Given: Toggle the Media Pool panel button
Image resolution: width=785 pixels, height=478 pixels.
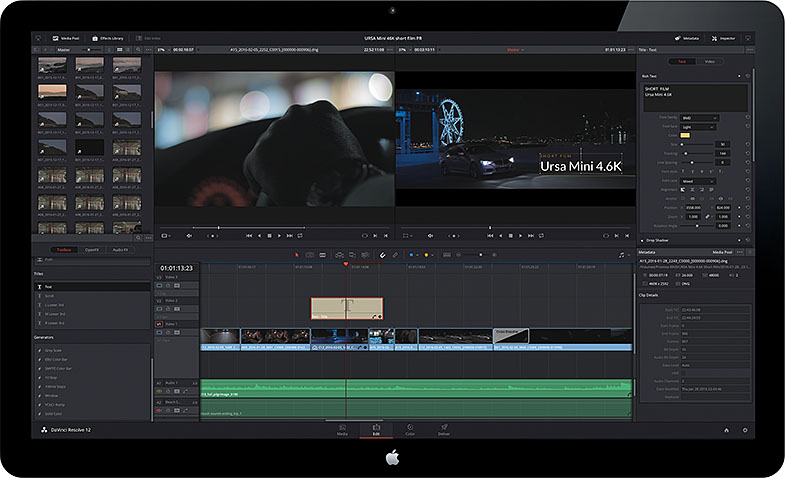Looking at the screenshot, I should click(x=66, y=38).
